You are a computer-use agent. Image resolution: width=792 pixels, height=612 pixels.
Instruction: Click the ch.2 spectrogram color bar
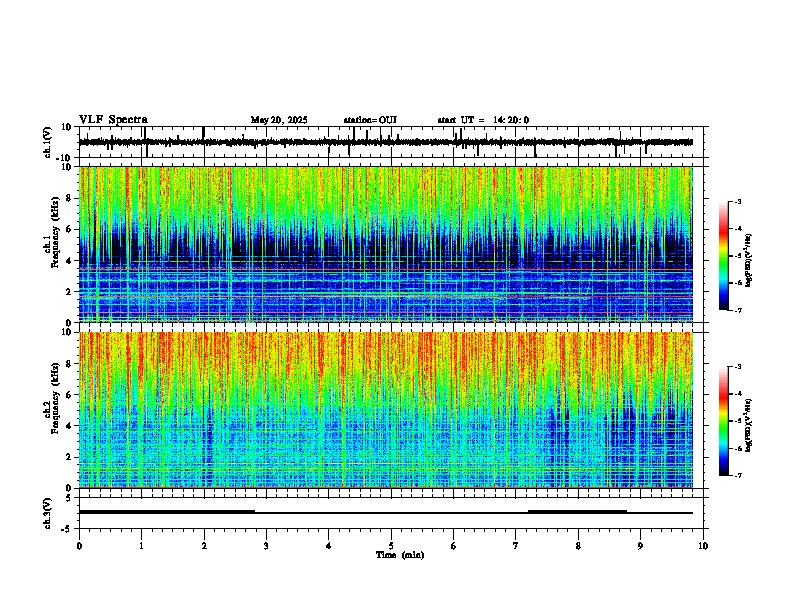tap(724, 421)
